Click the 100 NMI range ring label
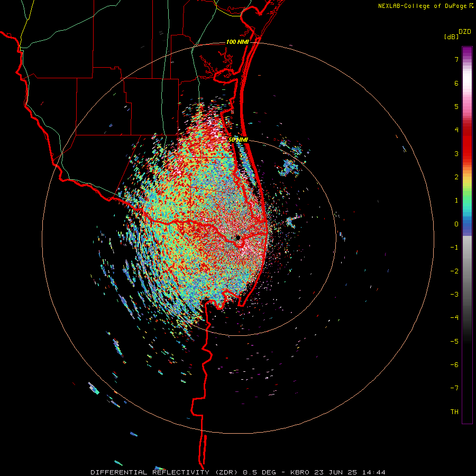 [x=237, y=42]
